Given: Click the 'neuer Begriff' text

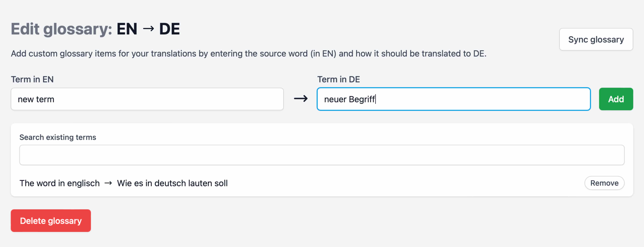Looking at the screenshot, I should click(350, 99).
